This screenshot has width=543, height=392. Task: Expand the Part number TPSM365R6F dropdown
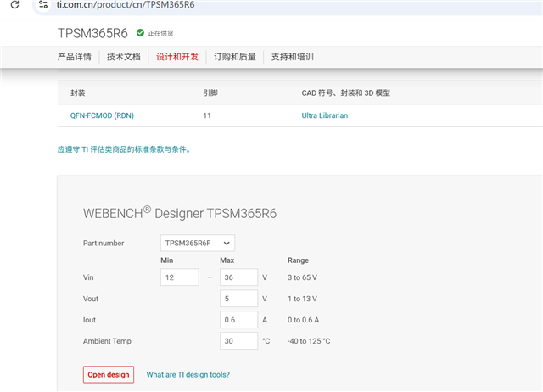pos(198,244)
